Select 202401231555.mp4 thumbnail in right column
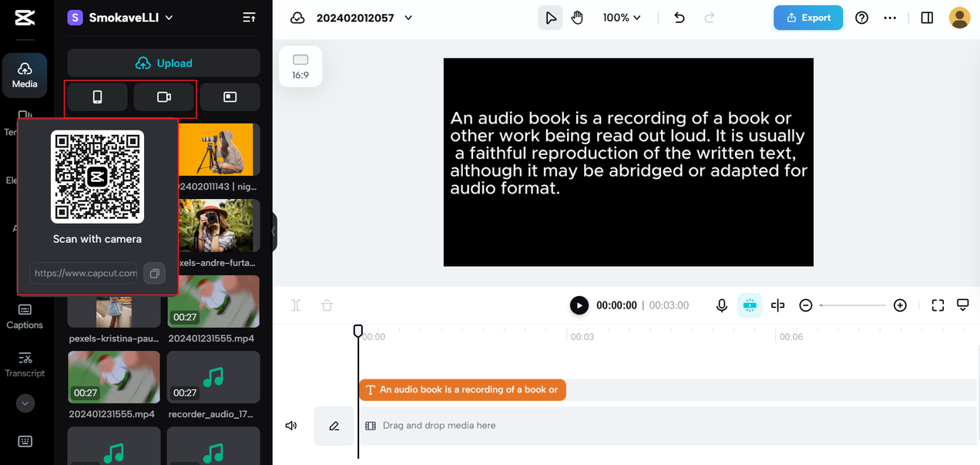This screenshot has width=980, height=465. pyautogui.click(x=213, y=302)
